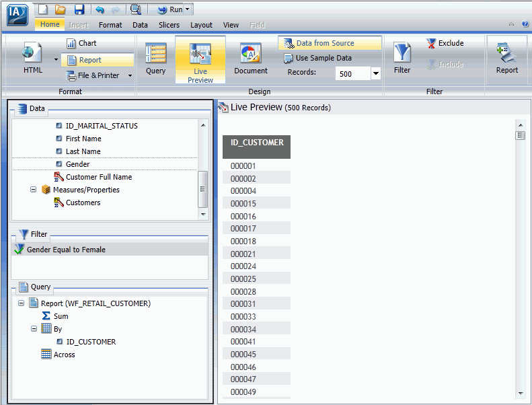The height and width of the screenshot is (405, 532).
Task: Switch to Chart mode
Action: tap(81, 43)
